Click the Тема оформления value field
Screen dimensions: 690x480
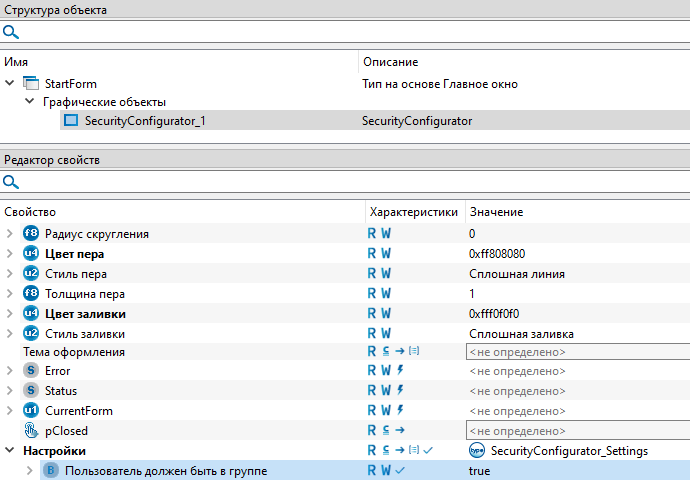click(x=576, y=352)
